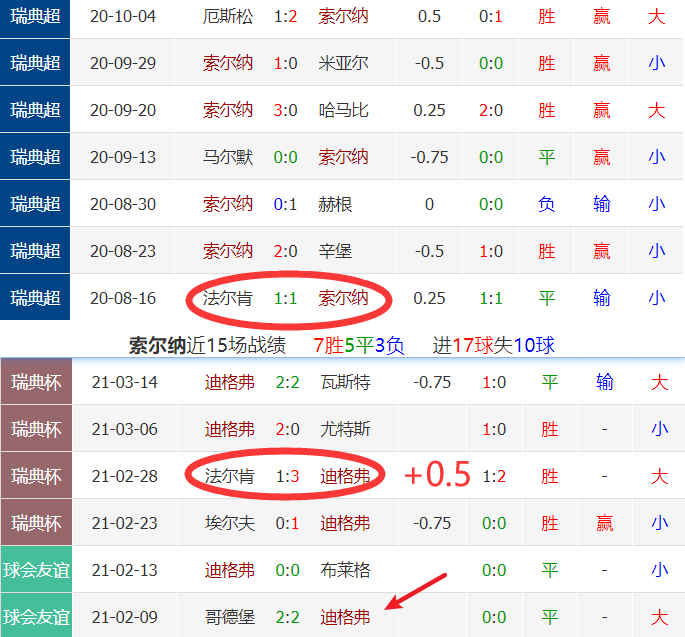Image resolution: width=685 pixels, height=637 pixels.
Task: Click the 1:3 score on 21-02-28
Action: tap(287, 476)
